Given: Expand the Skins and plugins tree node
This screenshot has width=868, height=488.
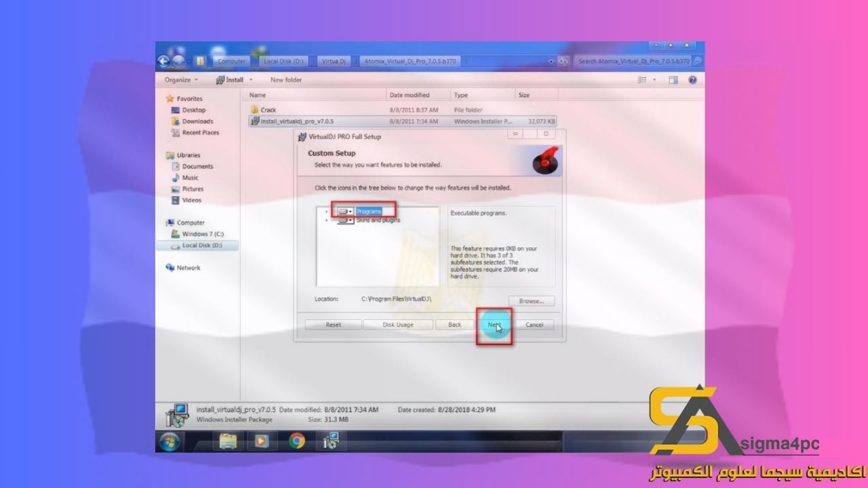Looking at the screenshot, I should coord(327,220).
